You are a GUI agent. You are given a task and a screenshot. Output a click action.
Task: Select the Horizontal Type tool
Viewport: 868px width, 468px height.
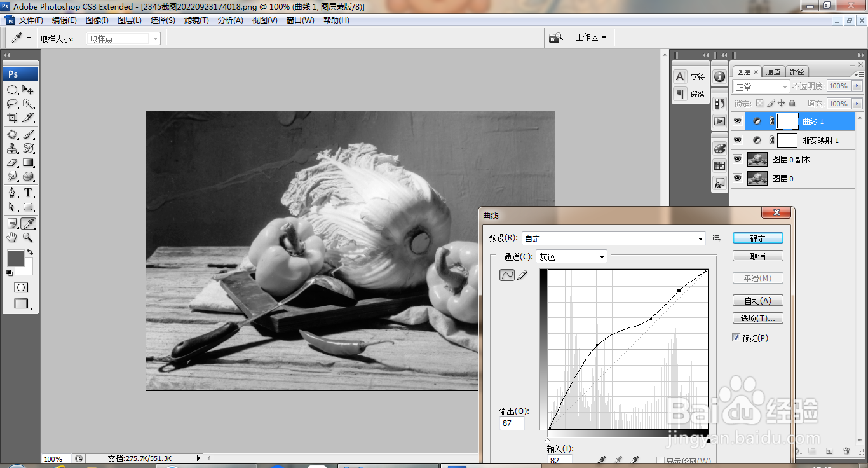[29, 193]
